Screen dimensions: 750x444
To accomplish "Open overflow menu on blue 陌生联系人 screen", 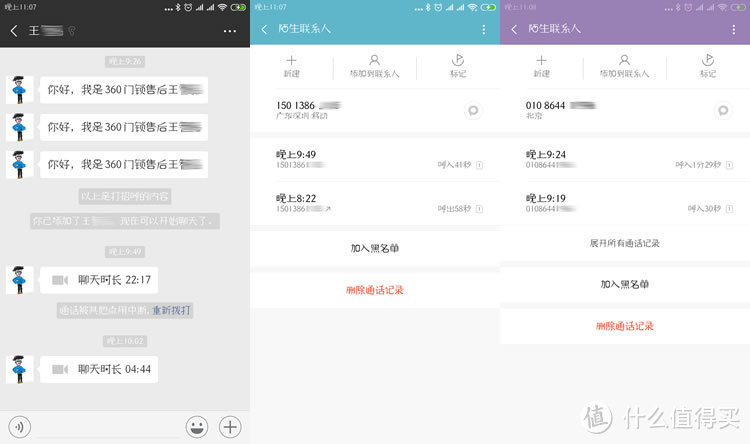I will pyautogui.click(x=484, y=30).
